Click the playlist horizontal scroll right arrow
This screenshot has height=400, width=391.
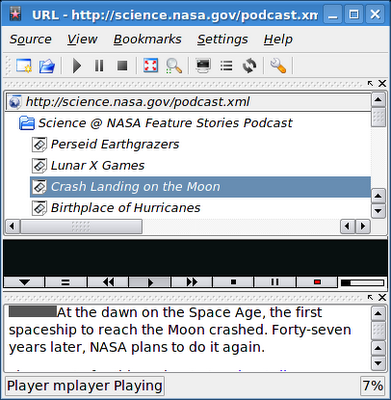[363, 226]
